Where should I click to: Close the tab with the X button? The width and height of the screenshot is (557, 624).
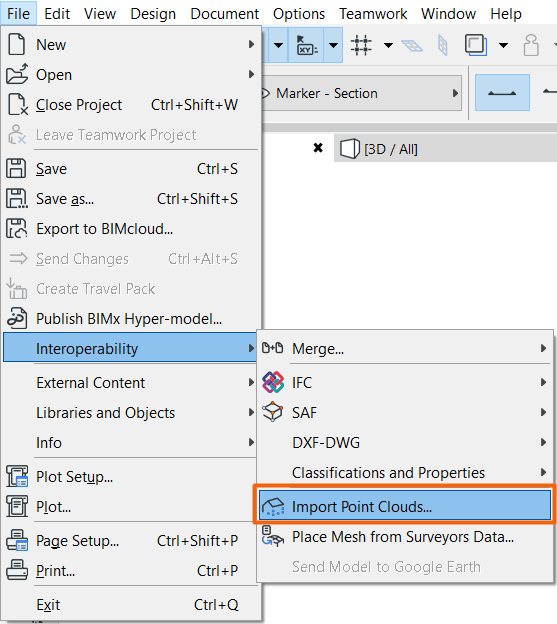pos(318,148)
